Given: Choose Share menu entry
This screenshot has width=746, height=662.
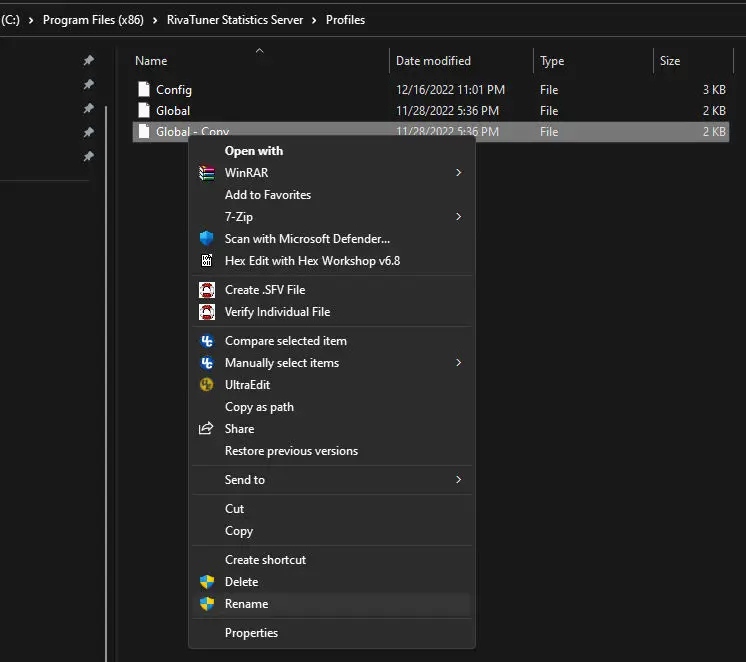Looking at the screenshot, I should [332, 429].
